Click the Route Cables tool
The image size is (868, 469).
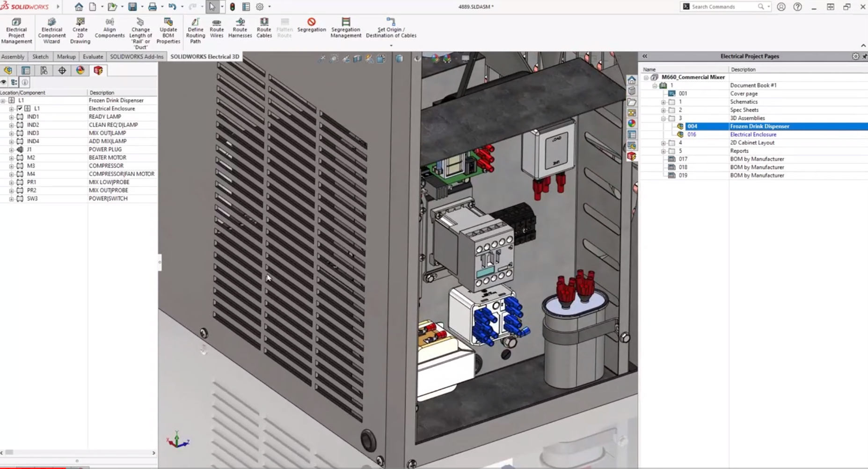pos(264,28)
